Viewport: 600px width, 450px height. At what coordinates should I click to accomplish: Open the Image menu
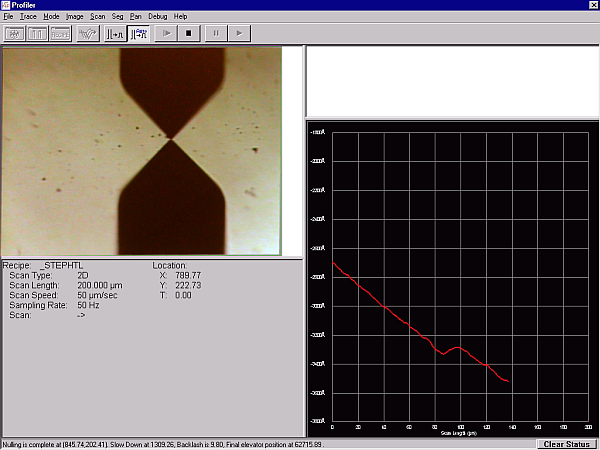(75, 17)
